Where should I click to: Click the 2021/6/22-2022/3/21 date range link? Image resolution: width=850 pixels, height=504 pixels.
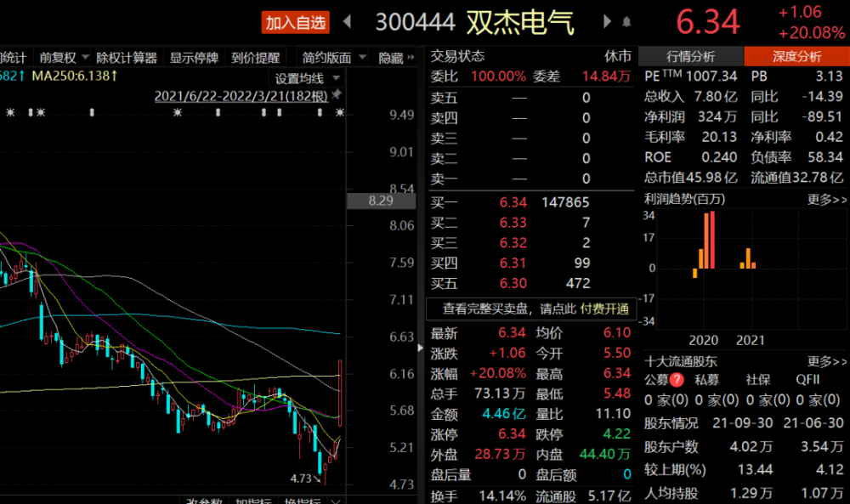tap(241, 96)
